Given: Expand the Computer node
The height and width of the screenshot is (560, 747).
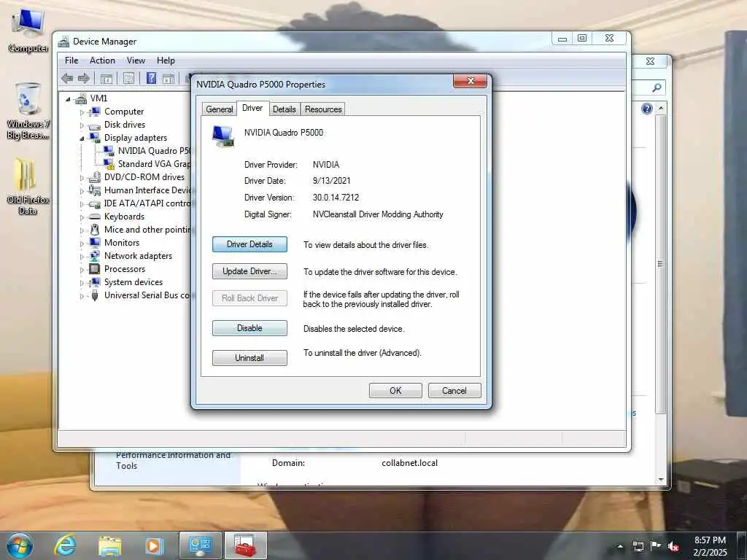Looking at the screenshot, I should pyautogui.click(x=82, y=112).
